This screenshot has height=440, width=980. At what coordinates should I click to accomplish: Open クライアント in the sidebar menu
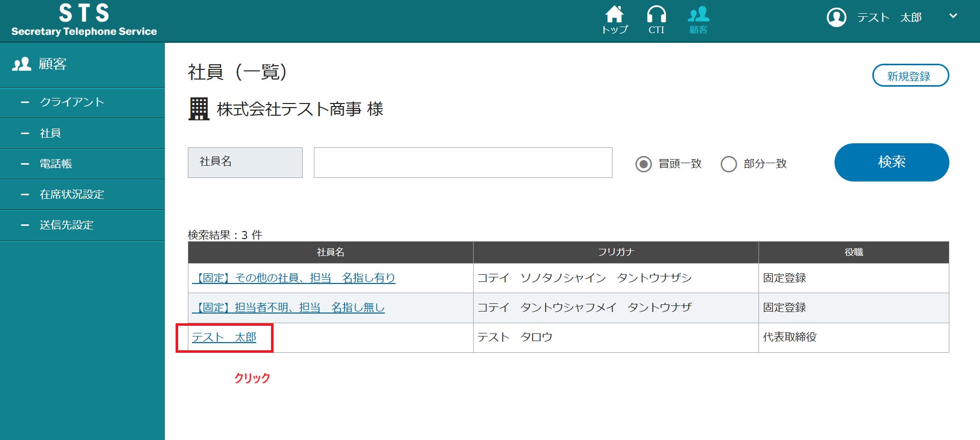82,102
